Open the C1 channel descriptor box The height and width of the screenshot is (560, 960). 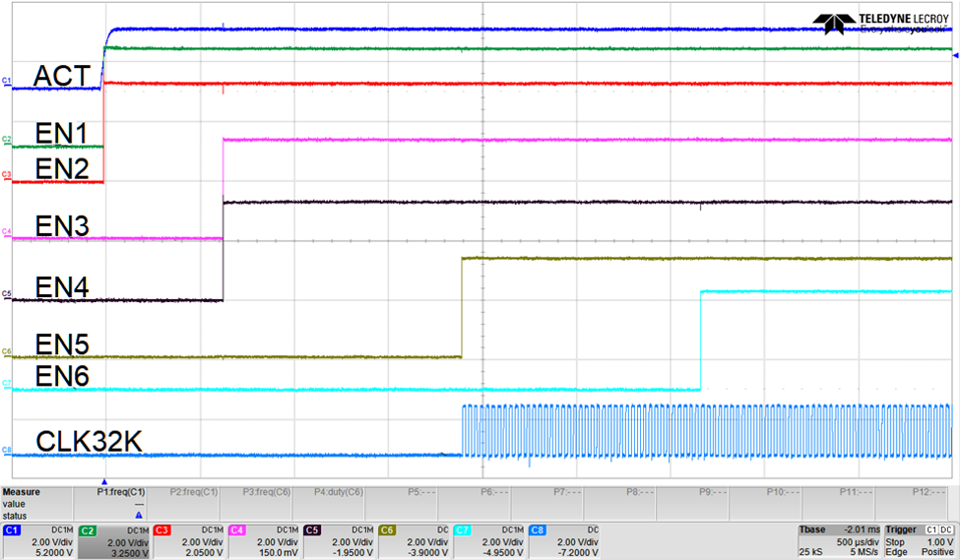pos(38,541)
